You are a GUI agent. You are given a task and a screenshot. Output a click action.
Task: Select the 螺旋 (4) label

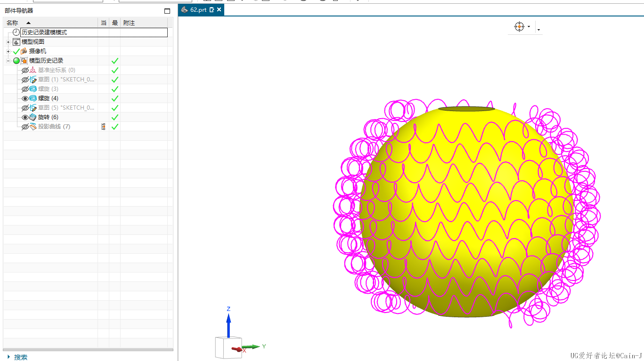point(48,98)
